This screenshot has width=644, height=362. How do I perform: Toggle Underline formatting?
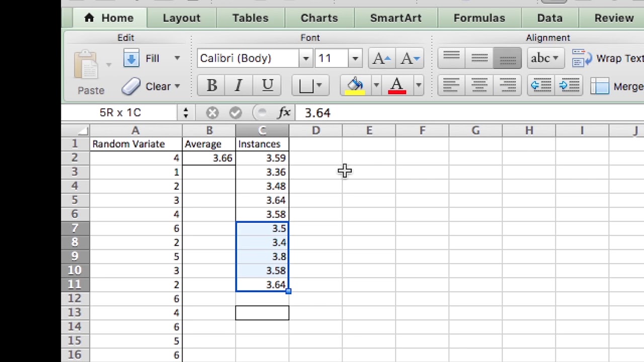point(267,86)
